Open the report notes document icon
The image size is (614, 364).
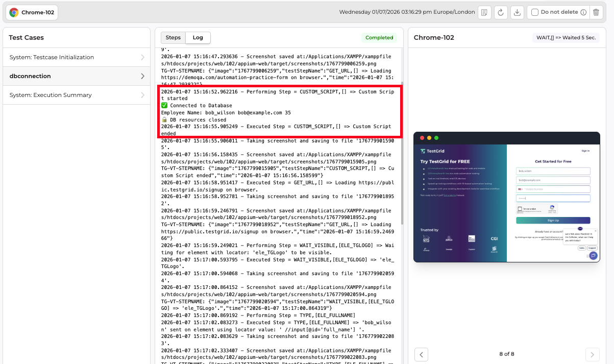click(x=485, y=13)
